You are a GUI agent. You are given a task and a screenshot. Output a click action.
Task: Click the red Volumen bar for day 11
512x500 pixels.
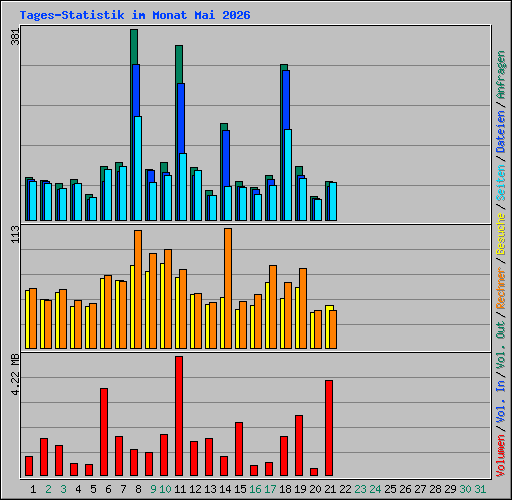179,416
